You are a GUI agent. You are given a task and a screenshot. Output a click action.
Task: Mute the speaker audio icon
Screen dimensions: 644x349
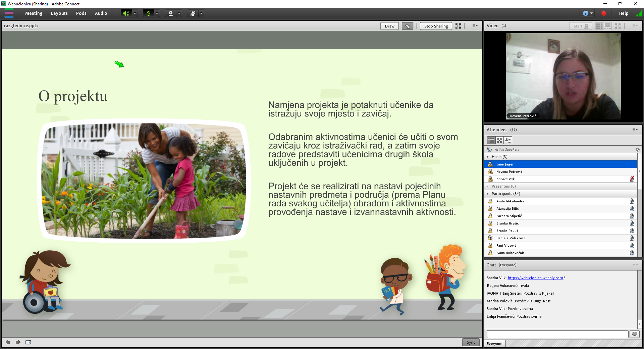[126, 13]
